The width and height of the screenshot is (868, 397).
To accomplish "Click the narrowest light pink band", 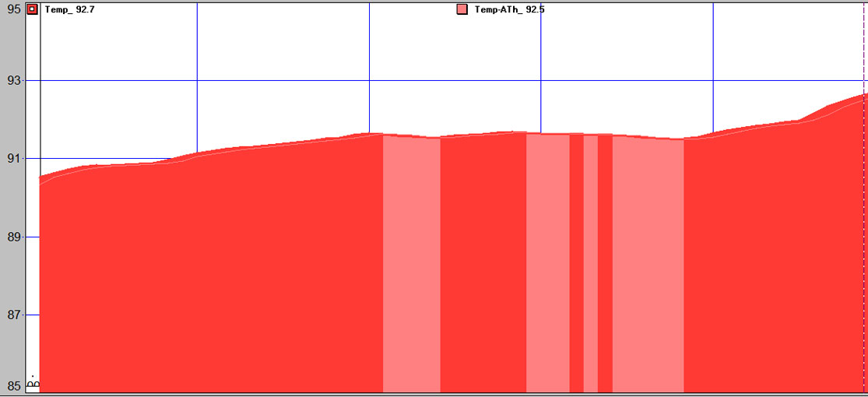I will coord(591,265).
